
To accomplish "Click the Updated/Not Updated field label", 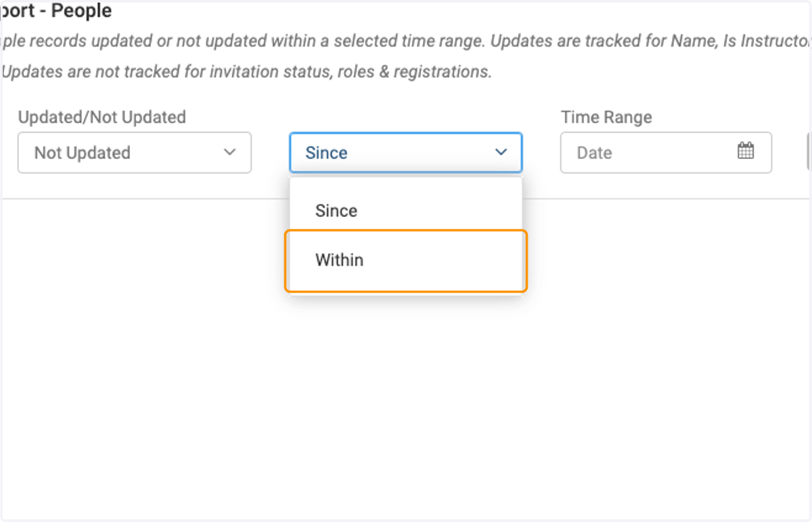I will pos(101,117).
